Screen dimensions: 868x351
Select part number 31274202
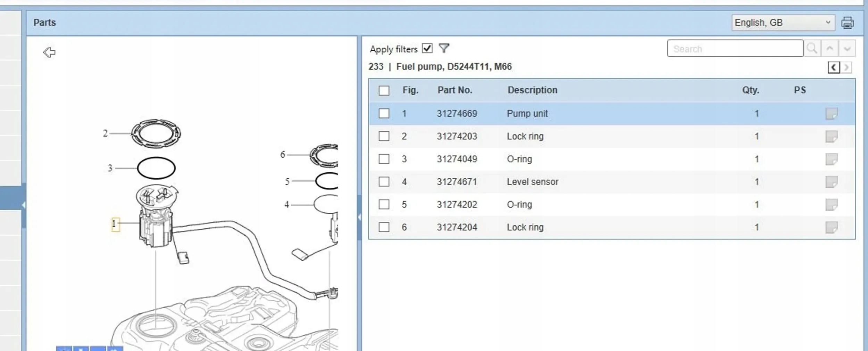click(457, 205)
